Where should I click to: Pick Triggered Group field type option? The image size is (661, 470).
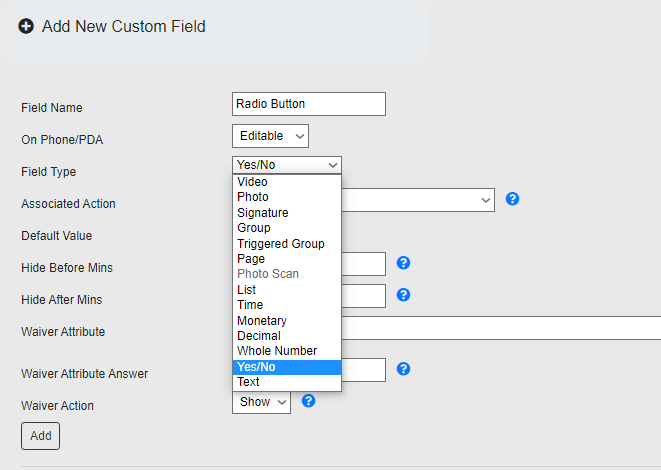280,244
